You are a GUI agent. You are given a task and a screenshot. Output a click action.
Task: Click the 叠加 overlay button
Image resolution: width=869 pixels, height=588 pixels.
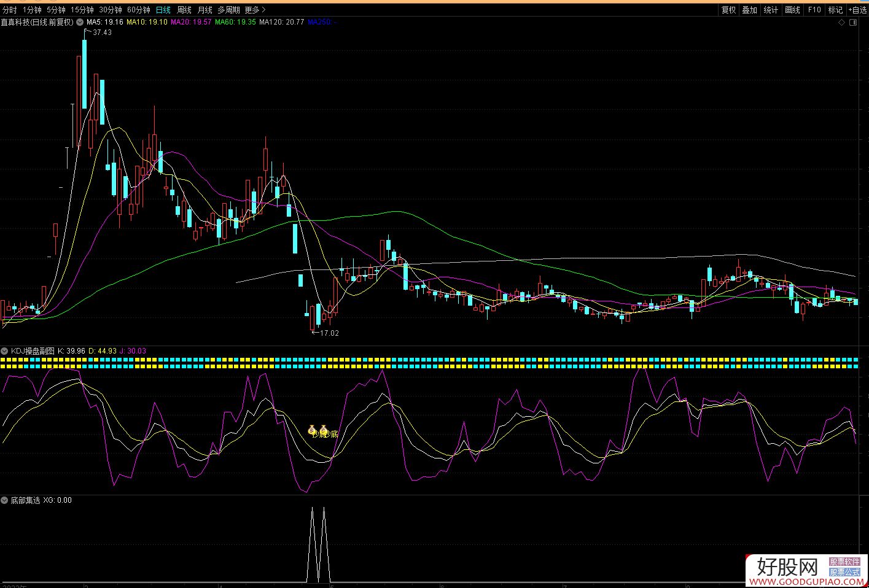(x=749, y=10)
